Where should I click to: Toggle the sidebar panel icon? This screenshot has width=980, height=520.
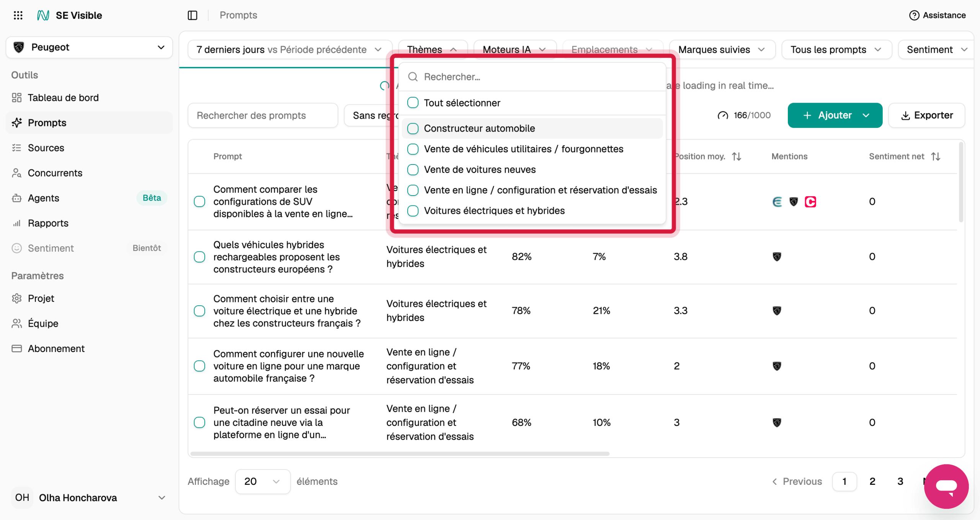[x=193, y=15]
